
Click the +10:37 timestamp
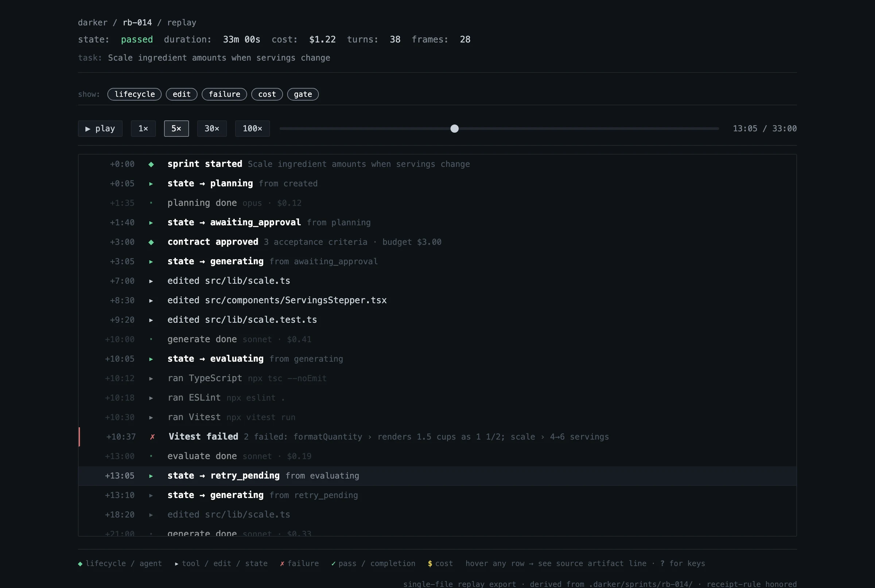click(x=121, y=437)
